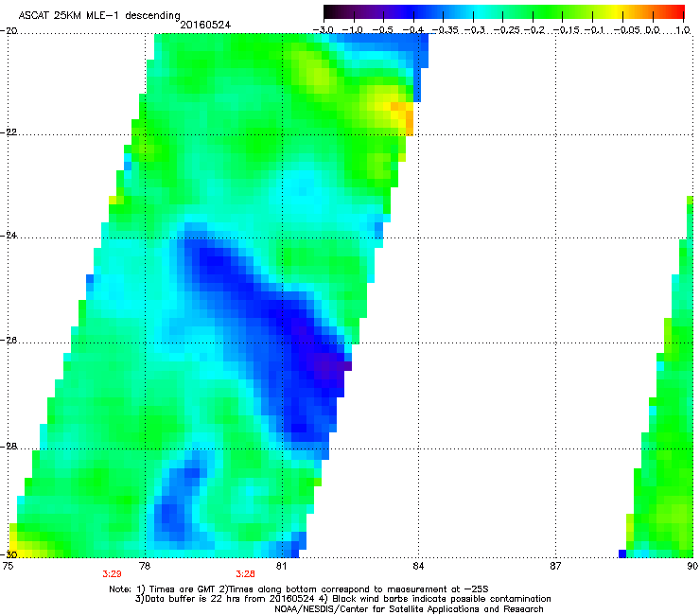Click the '-20' latitude axis label
700x615 pixels.
(x=9, y=31)
